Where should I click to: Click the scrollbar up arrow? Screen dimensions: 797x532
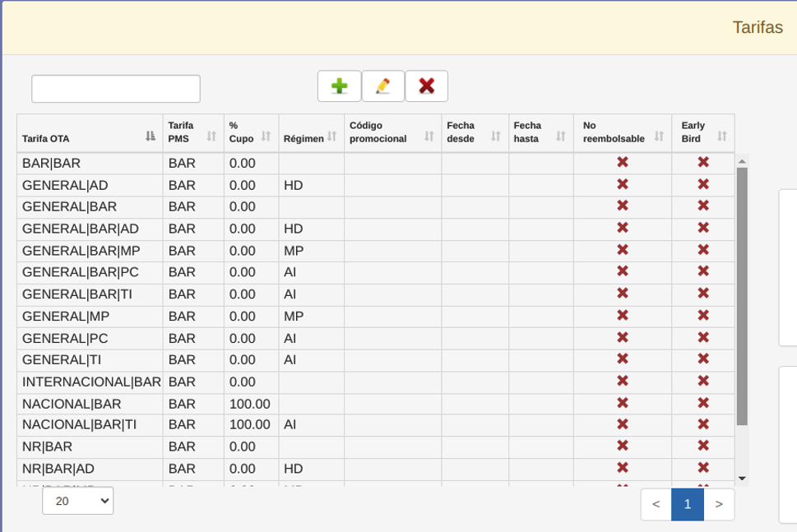coord(742,162)
